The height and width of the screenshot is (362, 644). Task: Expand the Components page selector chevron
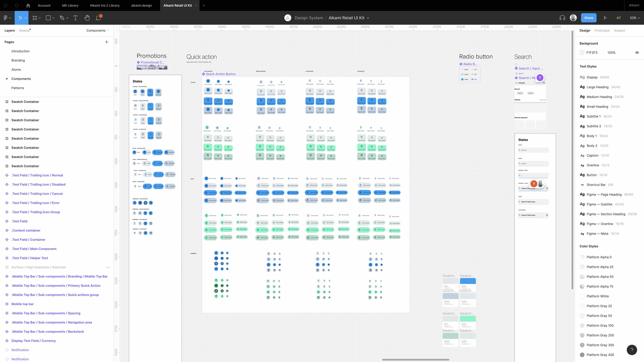tap(108, 30)
